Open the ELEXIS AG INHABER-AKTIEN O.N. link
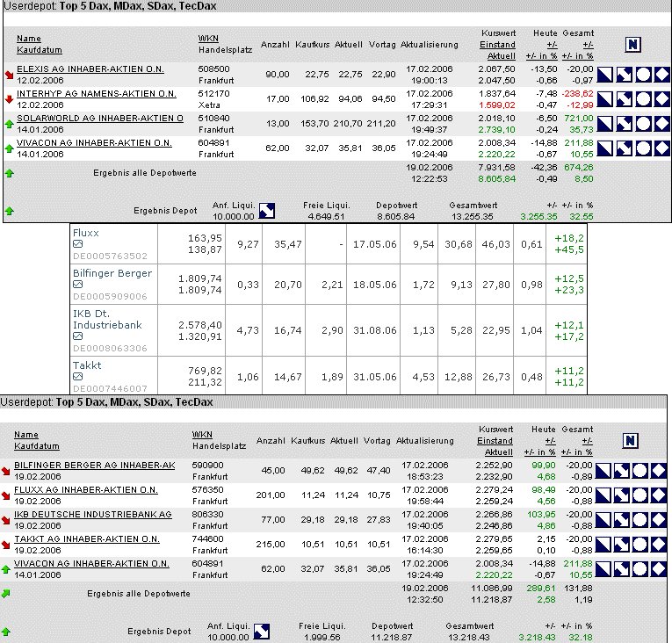 [90, 69]
